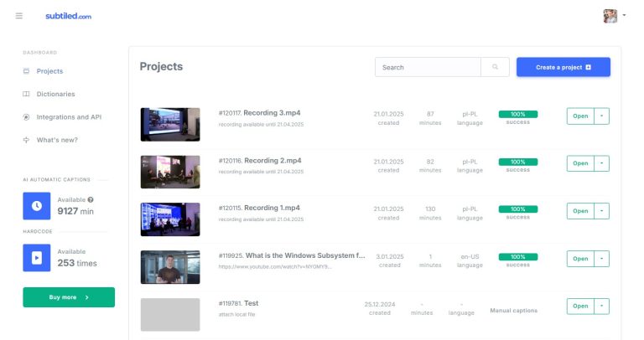Open What's new? in the sidebar
Viewport: 644px width, 340px height.
click(x=57, y=140)
